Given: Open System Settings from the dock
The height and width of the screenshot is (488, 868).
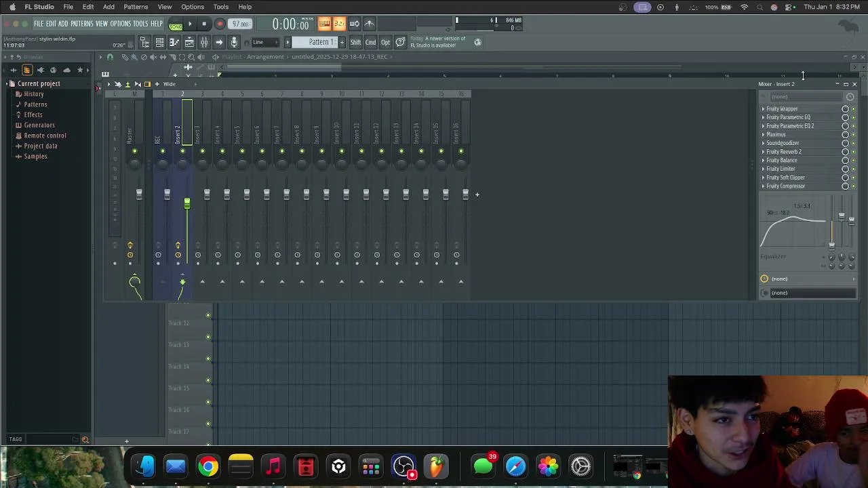Looking at the screenshot, I should pos(580,466).
